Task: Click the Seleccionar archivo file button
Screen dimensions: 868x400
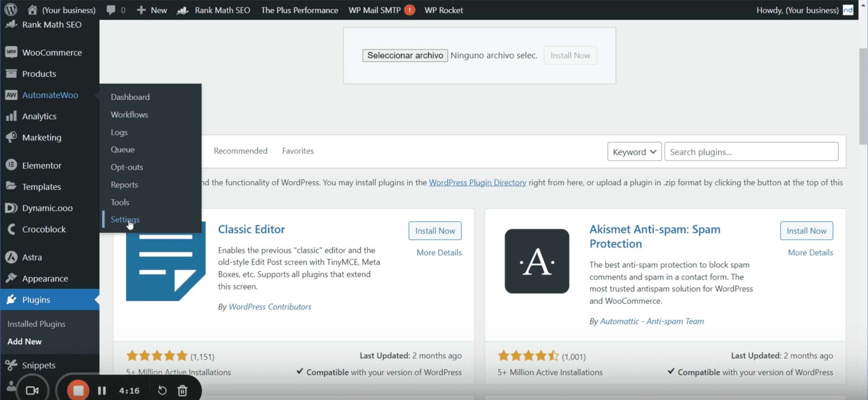Action: [x=405, y=56]
